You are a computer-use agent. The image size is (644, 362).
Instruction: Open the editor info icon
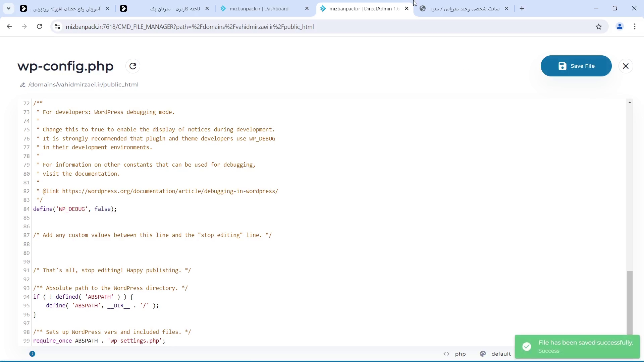[32, 354]
